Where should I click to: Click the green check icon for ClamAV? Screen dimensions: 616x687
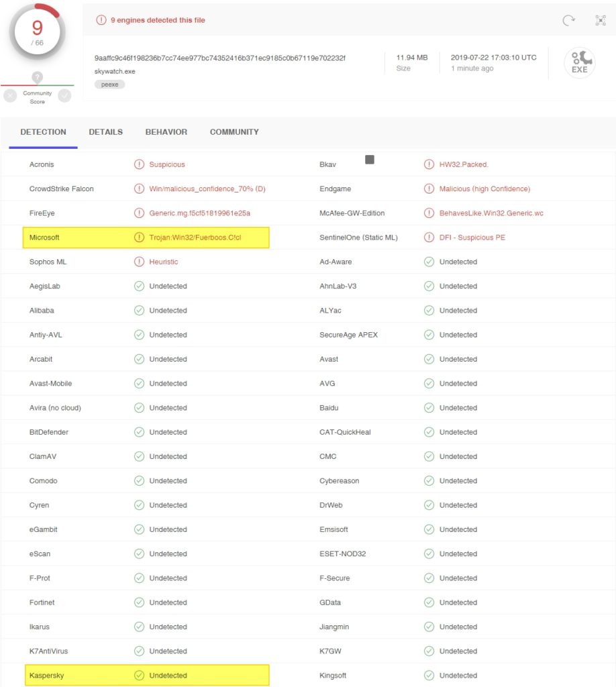click(x=139, y=456)
